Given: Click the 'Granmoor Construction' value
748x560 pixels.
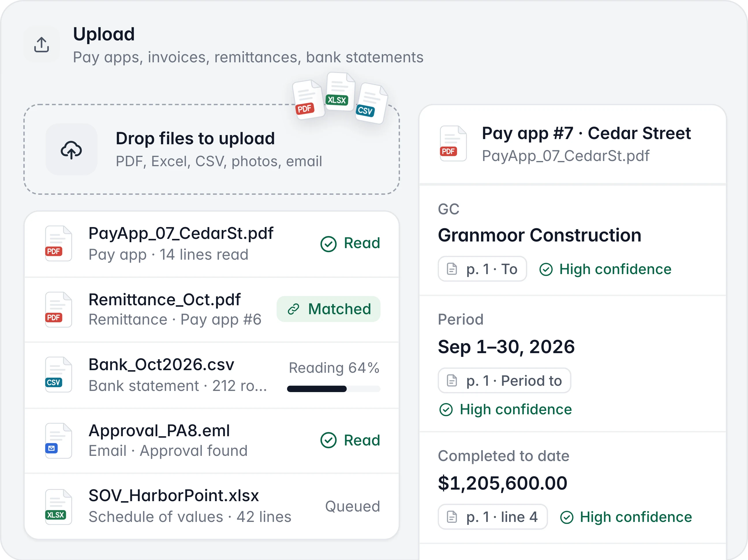Looking at the screenshot, I should tap(540, 235).
